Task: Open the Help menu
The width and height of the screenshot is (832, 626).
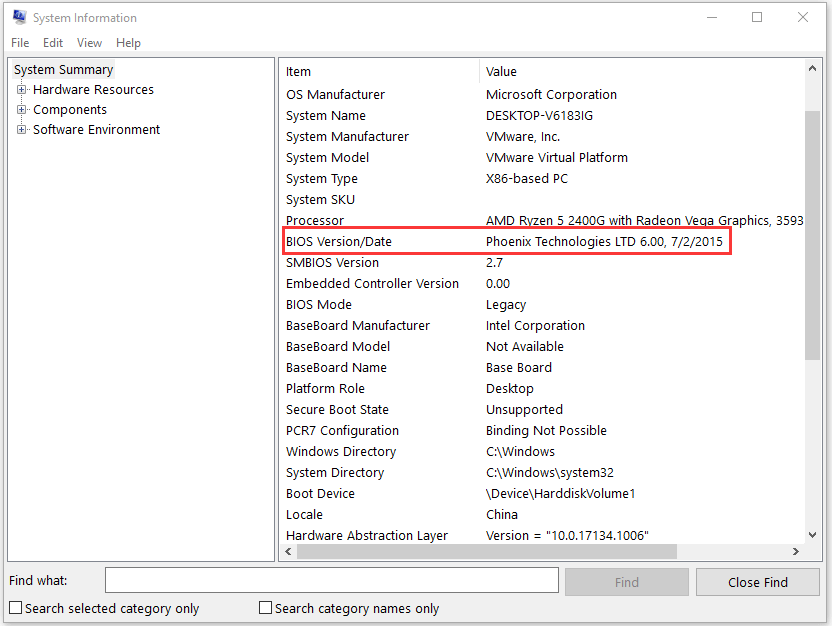Action: click(128, 43)
